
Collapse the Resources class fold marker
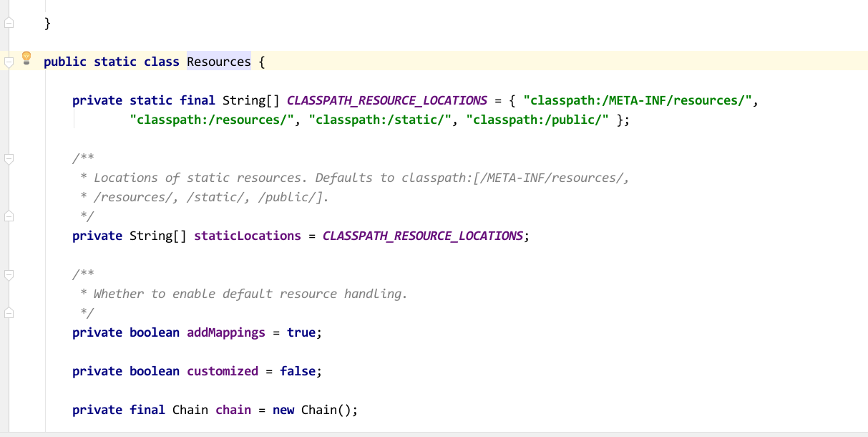[9, 62]
